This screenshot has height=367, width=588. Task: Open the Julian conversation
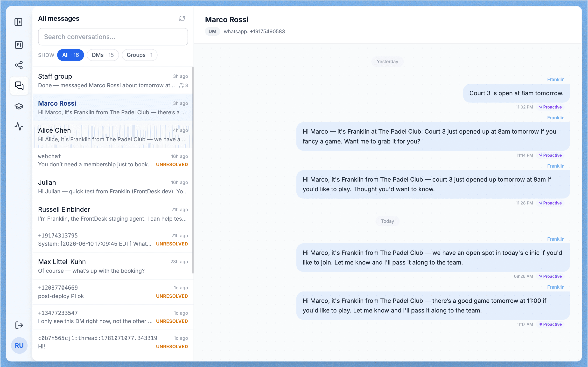point(112,187)
